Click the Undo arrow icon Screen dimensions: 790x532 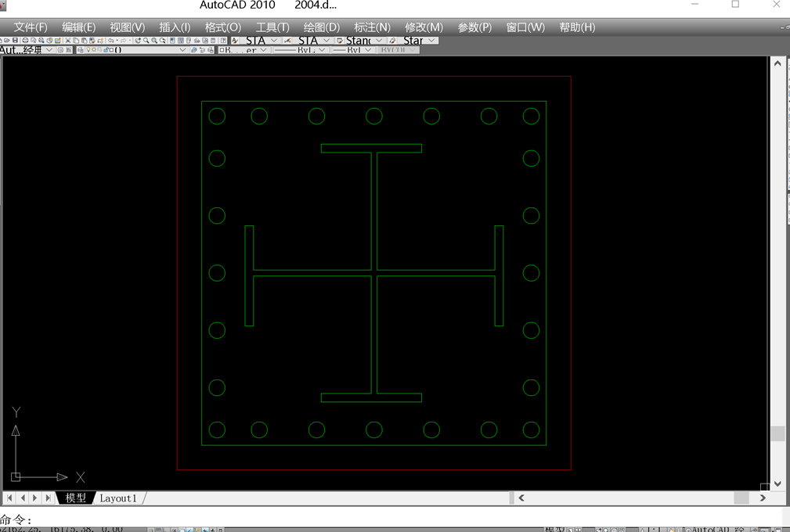click(x=110, y=40)
